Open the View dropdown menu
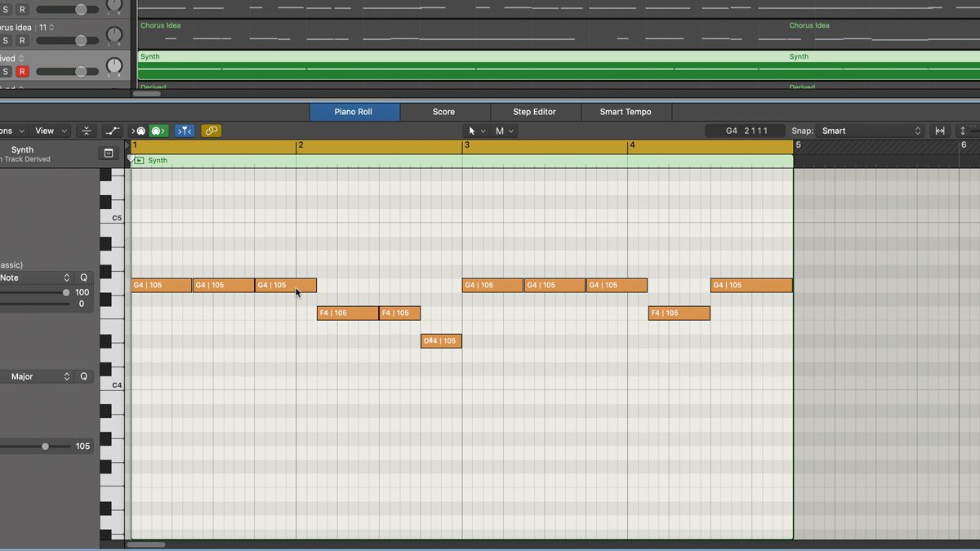The height and width of the screenshot is (551, 980). 47,130
